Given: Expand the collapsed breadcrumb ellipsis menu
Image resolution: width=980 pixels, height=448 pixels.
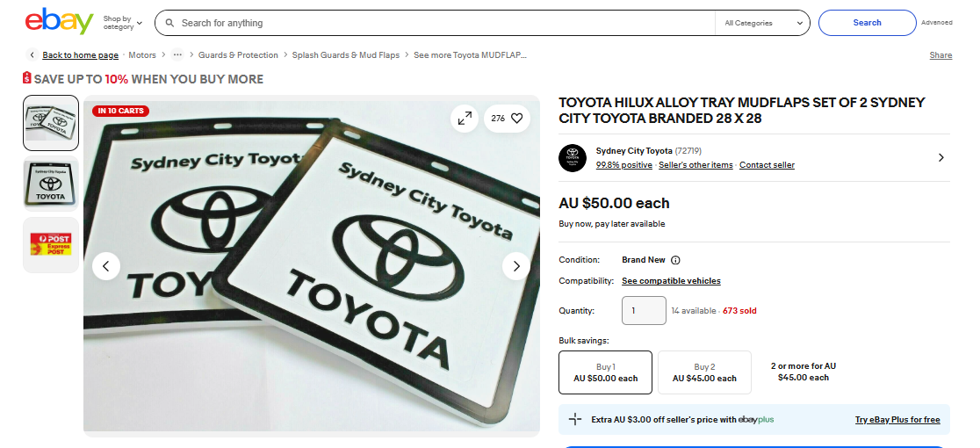Looking at the screenshot, I should point(177,55).
